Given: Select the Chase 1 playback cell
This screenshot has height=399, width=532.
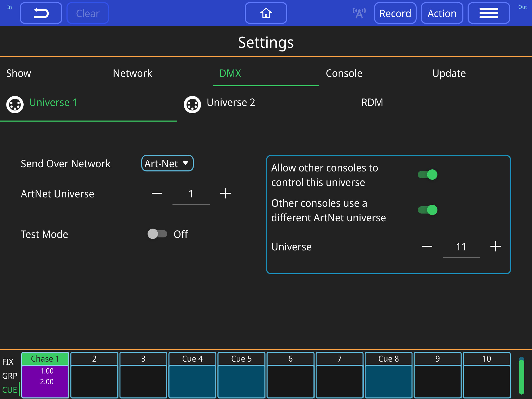Looking at the screenshot, I should [45, 374].
